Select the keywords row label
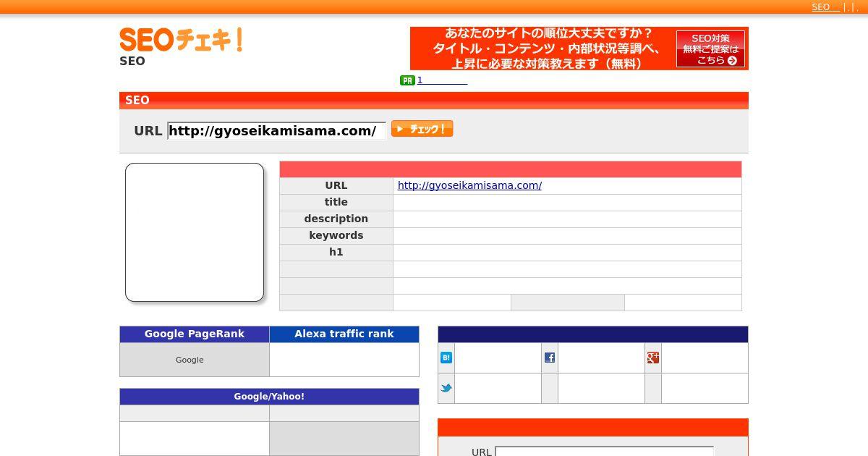This screenshot has height=456, width=868. coord(336,235)
